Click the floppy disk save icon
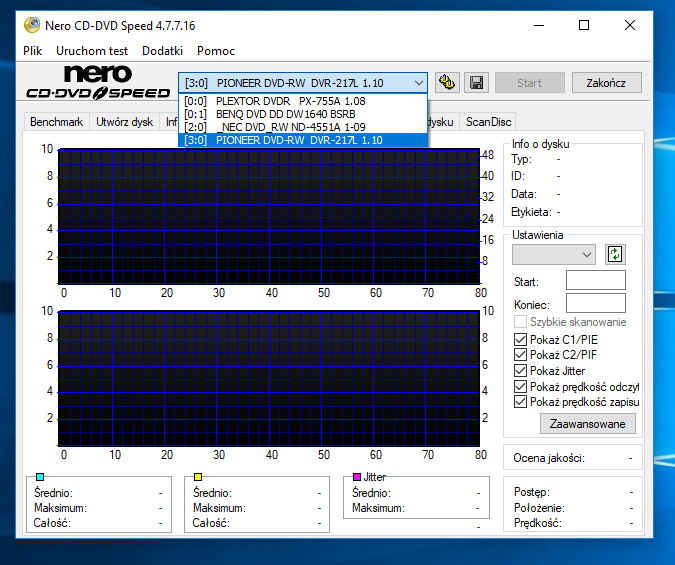Screen dimensions: 675x565 tap(477, 83)
